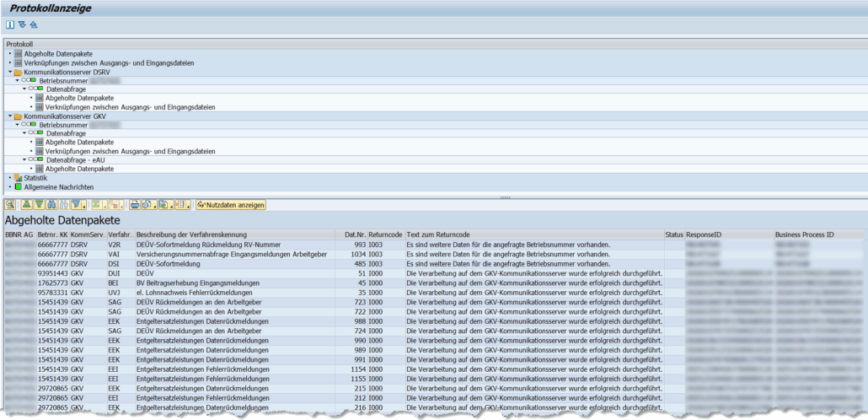Open the Details magnifier icon in table toolbar
This screenshot has width=868, height=420.
pyautogui.click(x=10, y=205)
